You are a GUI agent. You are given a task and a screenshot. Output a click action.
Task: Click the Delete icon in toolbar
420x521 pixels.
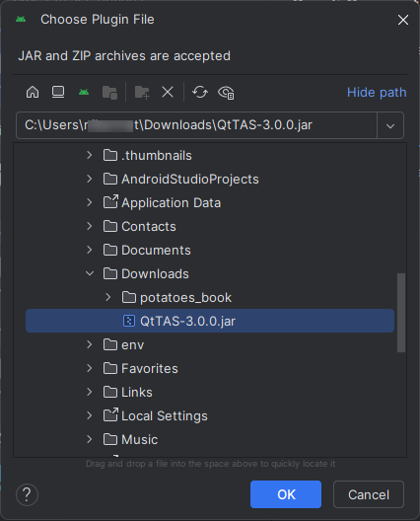168,92
